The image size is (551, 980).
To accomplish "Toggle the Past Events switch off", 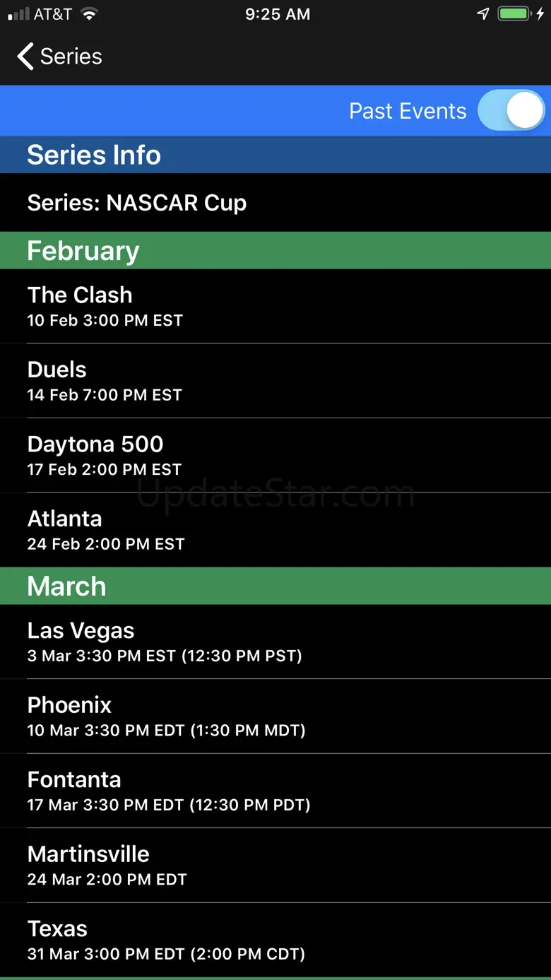I will (511, 111).
